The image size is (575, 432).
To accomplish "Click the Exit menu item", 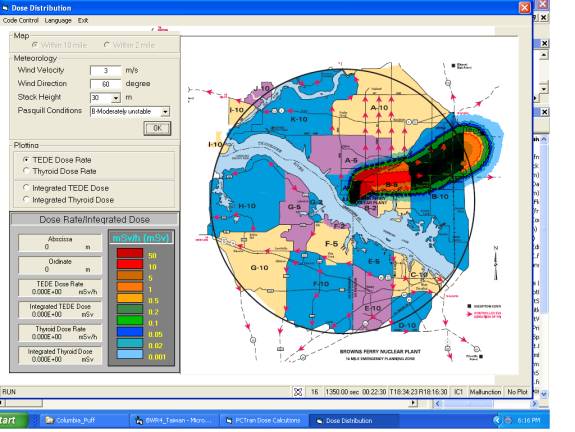I will [83, 21].
